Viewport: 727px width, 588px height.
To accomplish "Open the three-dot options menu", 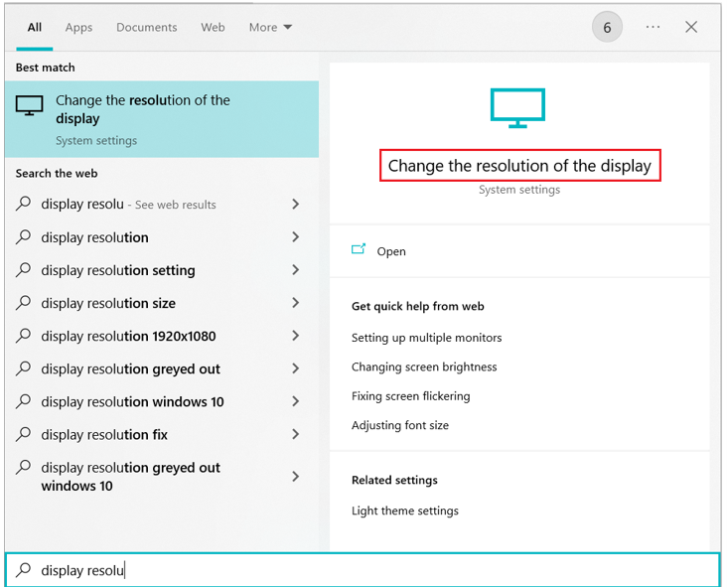I will coord(653,28).
